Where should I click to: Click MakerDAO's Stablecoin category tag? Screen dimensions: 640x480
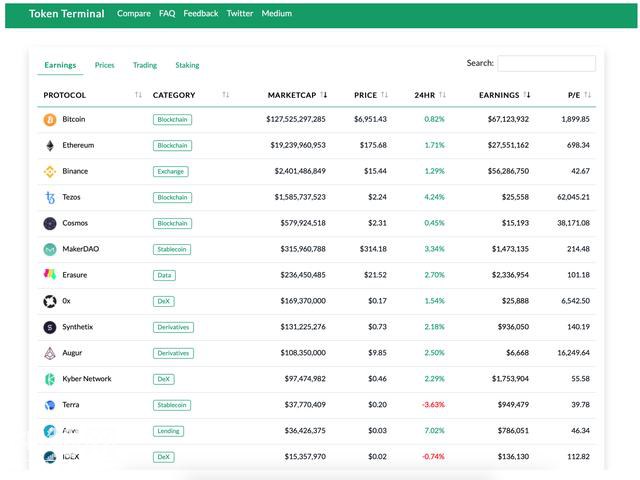point(172,249)
